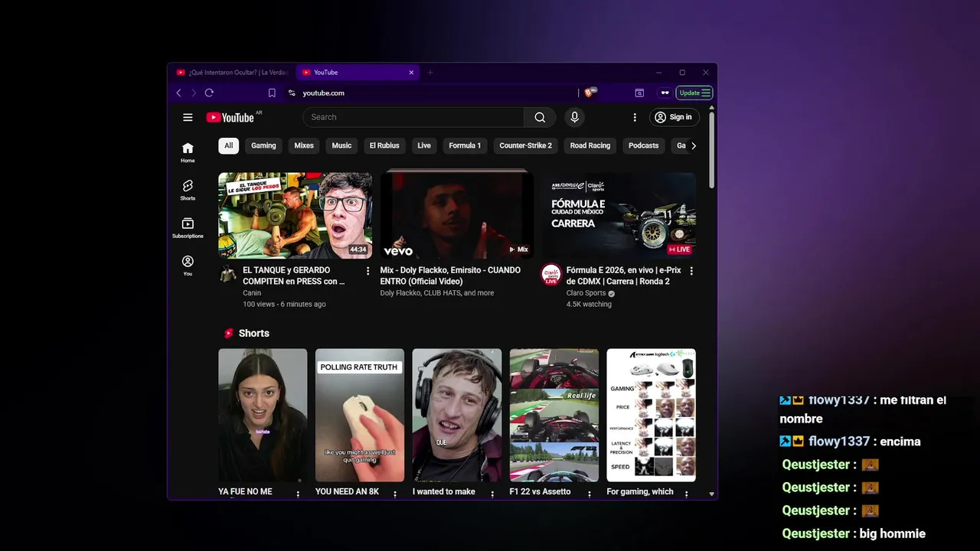Open F1 22 vs Assetto short thumbnail
Screen dimensions: 980x551
tap(554, 416)
